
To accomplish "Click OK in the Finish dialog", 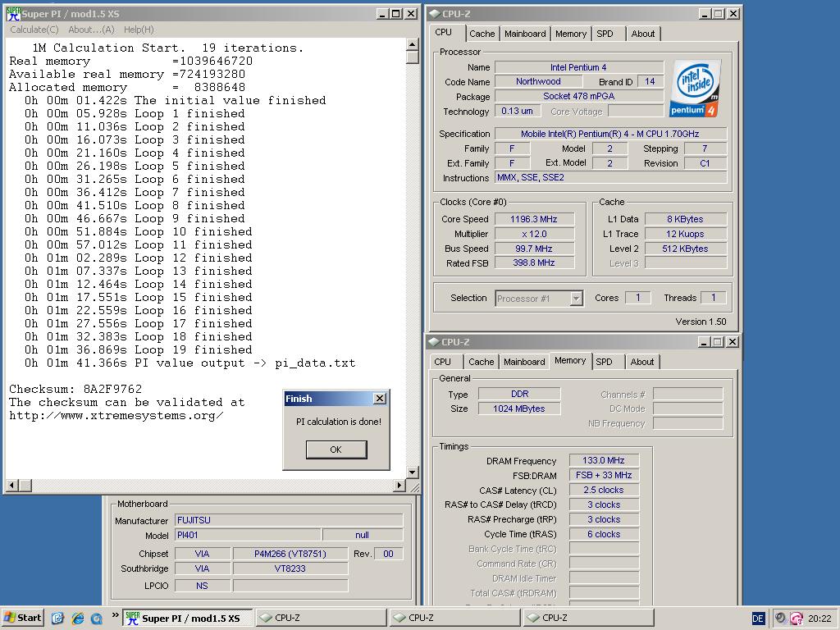I will pos(336,450).
